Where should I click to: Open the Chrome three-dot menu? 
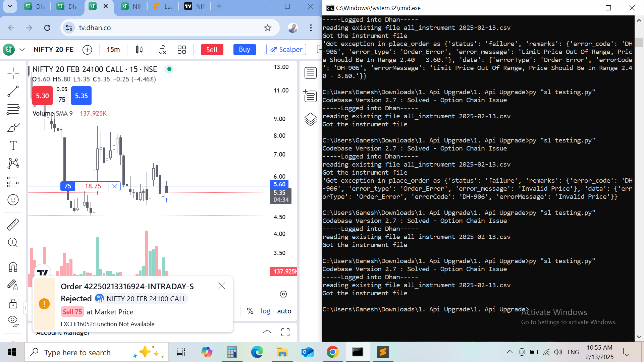311,28
